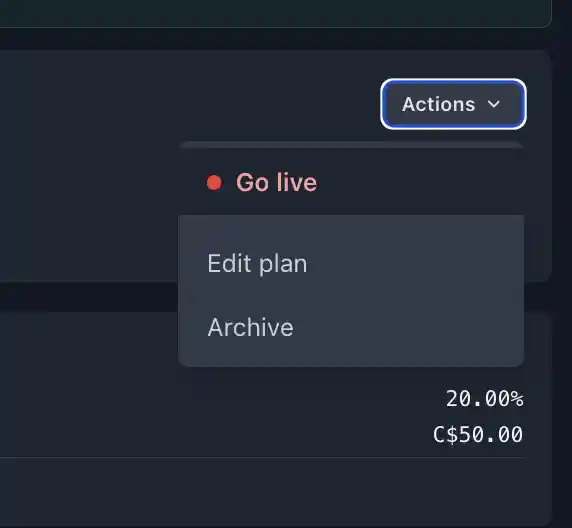
Task: Open the Actions dropdown button
Action: (453, 104)
